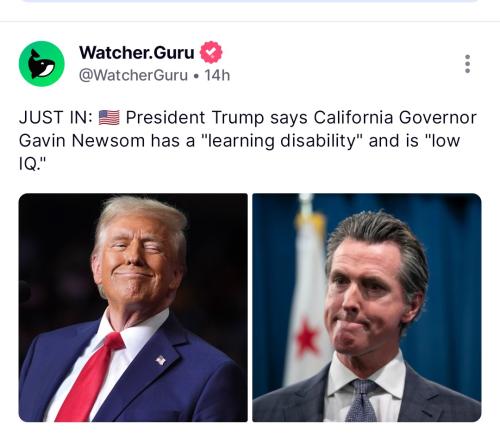
Task: Click the quoted "learning disability" phrase
Action: [x=282, y=141]
